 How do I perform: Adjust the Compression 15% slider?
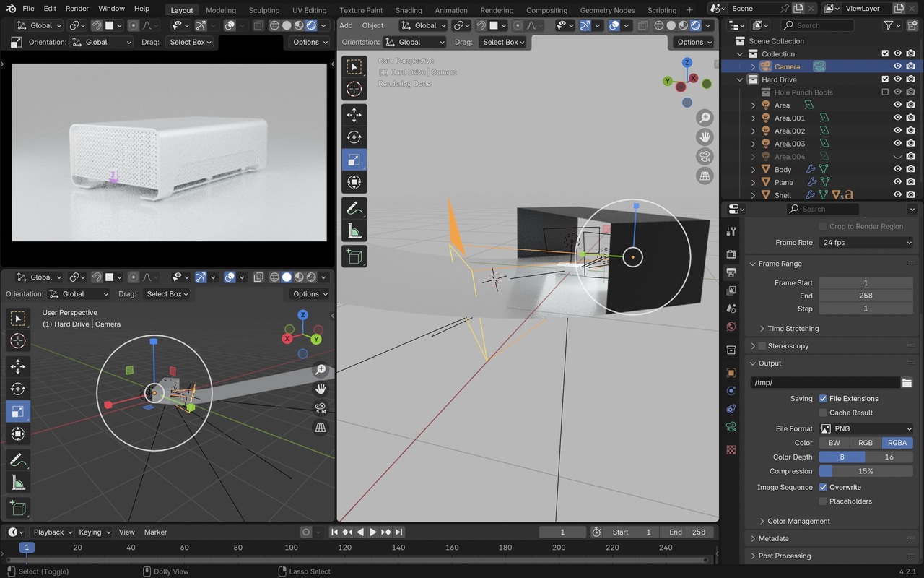(x=866, y=471)
